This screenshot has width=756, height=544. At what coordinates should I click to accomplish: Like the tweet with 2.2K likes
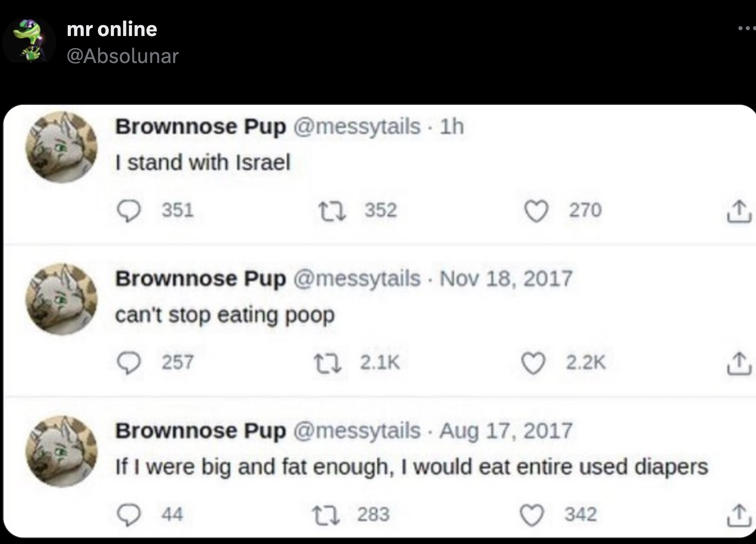click(534, 362)
